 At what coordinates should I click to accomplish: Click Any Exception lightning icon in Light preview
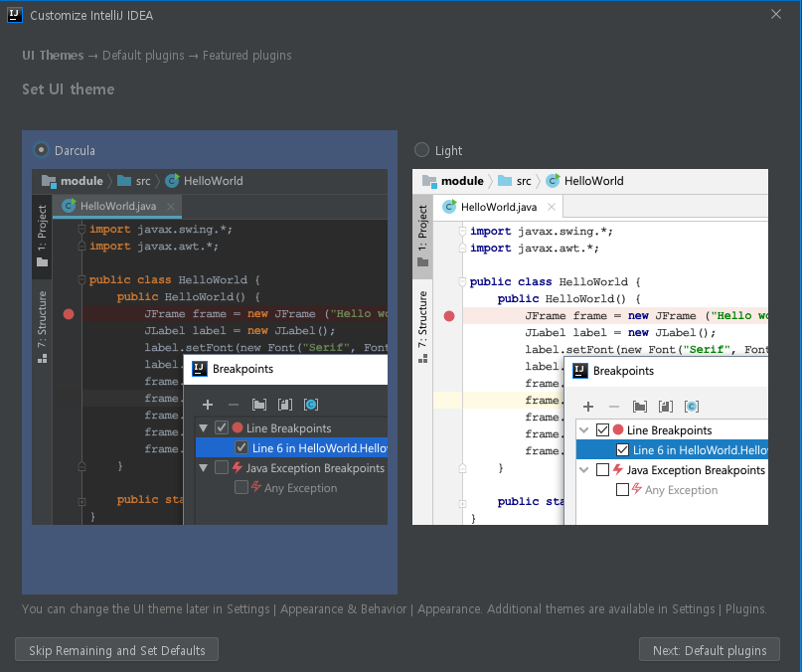coord(637,489)
